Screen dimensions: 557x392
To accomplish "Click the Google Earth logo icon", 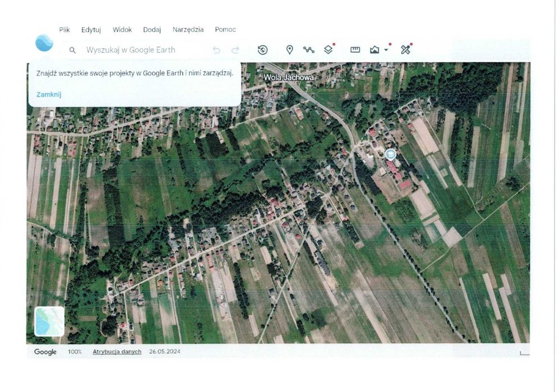I will [x=44, y=43].
